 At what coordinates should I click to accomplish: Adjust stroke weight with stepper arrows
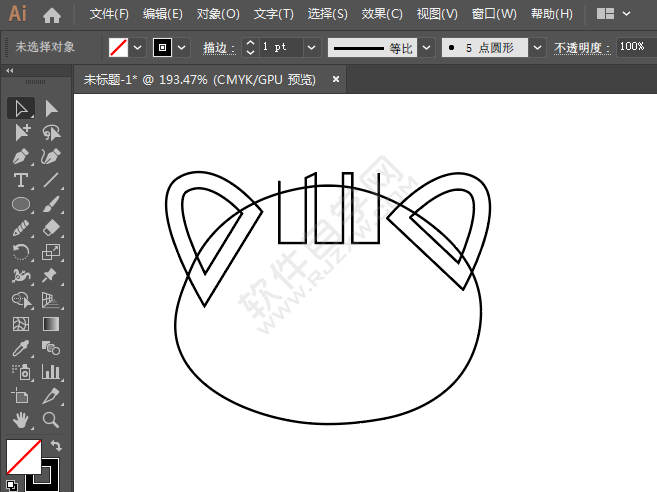click(x=250, y=48)
